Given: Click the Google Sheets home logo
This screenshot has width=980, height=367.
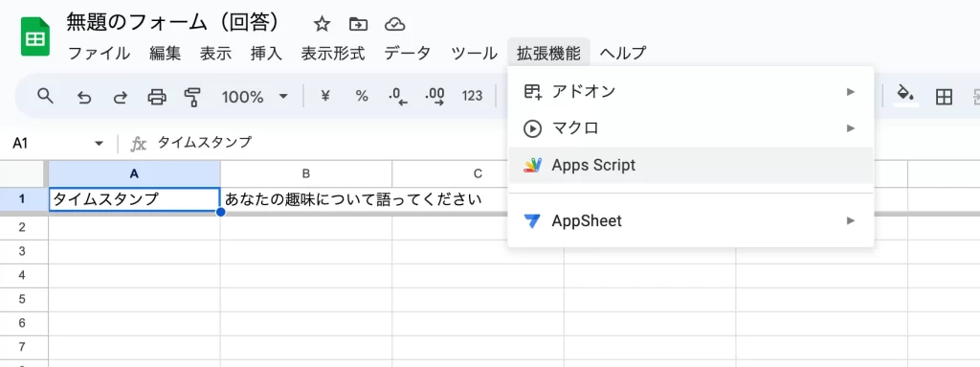Looking at the screenshot, I should pyautogui.click(x=35, y=37).
